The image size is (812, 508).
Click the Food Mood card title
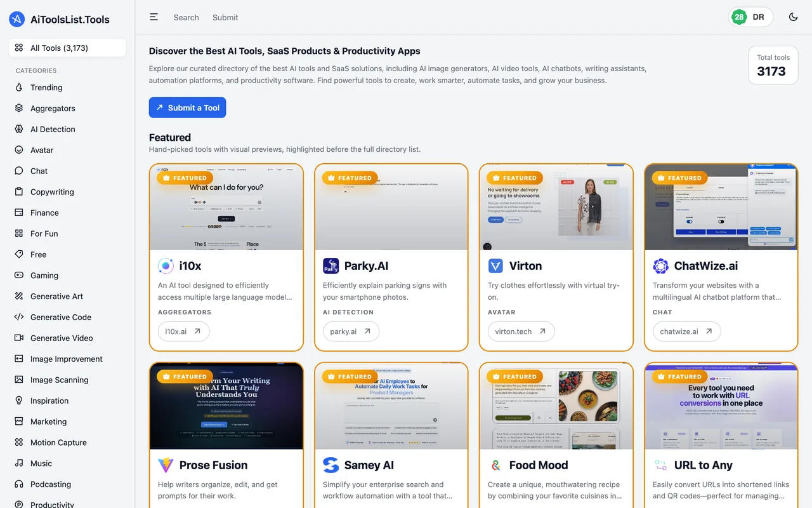pos(539,465)
